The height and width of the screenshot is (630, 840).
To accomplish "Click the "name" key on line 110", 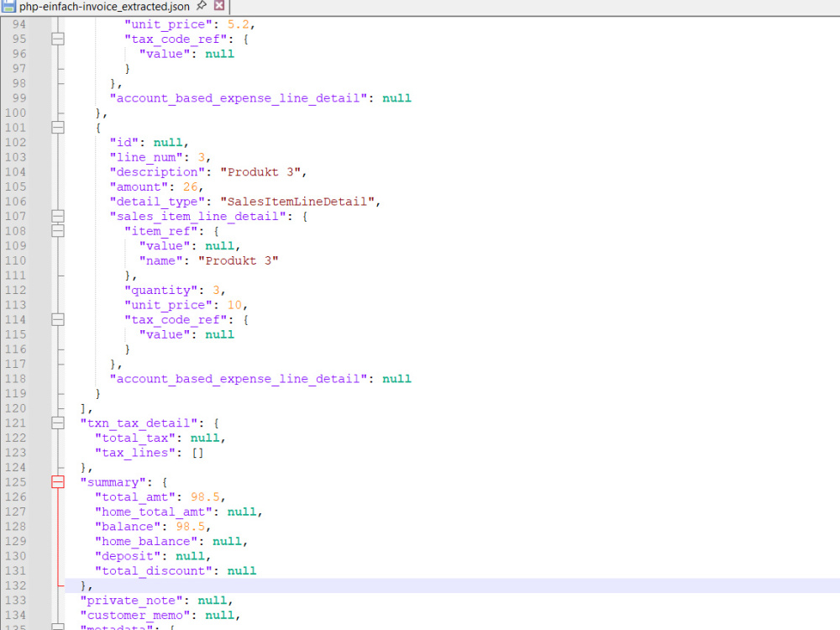I will pos(160,261).
